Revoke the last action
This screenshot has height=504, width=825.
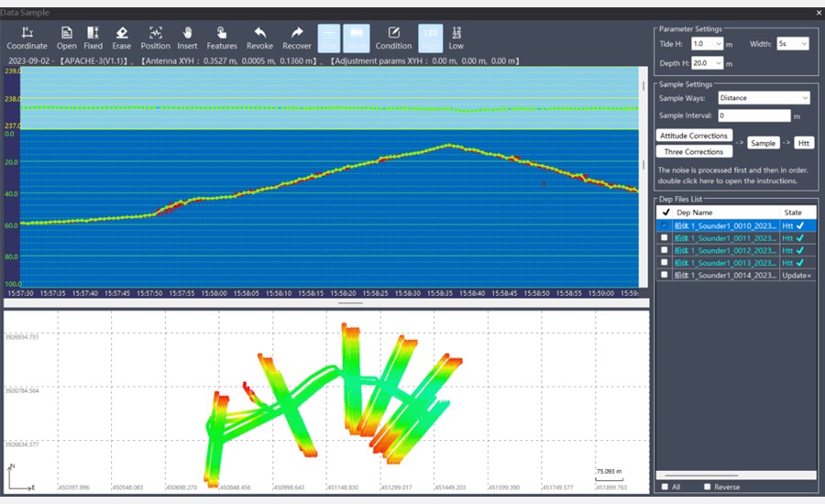(x=259, y=38)
